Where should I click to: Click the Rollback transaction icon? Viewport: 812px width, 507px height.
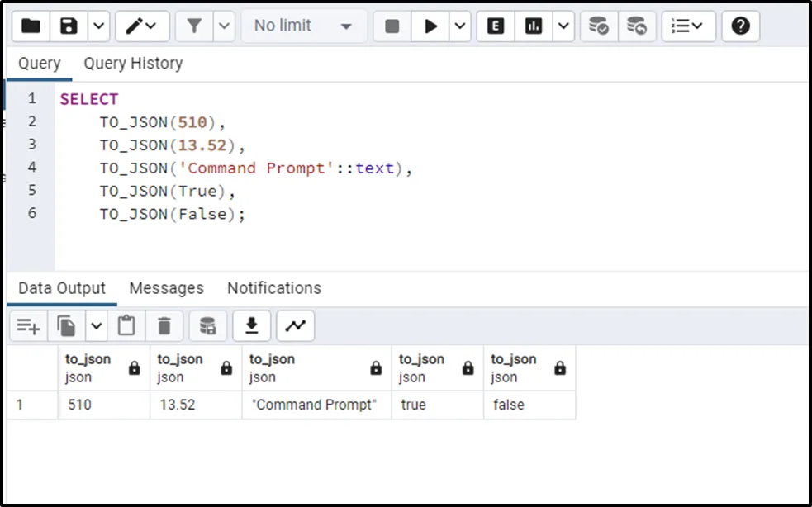tap(636, 26)
